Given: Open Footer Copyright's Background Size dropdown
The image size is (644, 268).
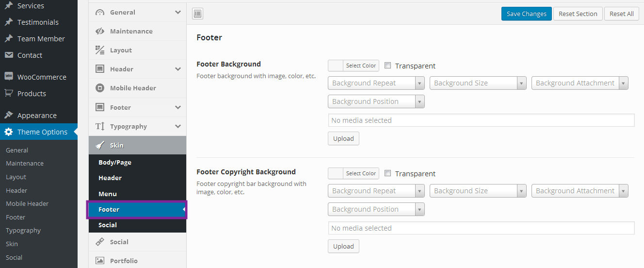Looking at the screenshot, I should coord(478,191).
